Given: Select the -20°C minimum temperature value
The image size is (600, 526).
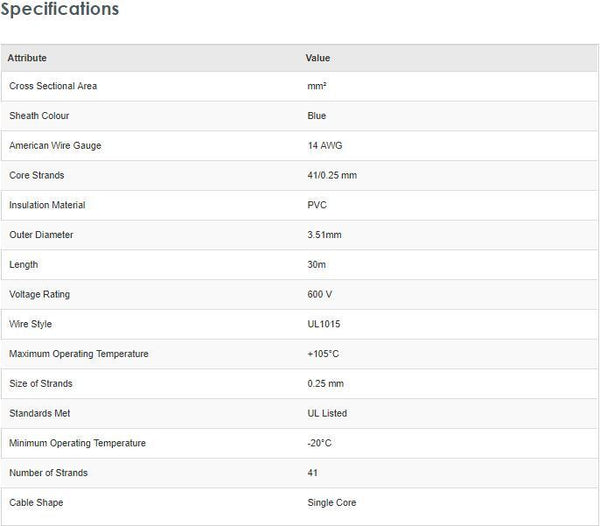Looking at the screenshot, I should click(322, 443).
